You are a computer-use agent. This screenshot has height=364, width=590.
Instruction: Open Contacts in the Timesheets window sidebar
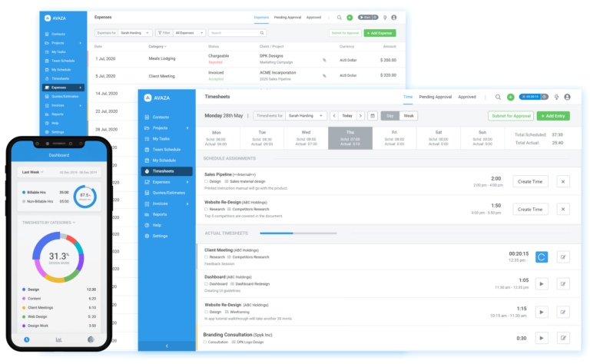(x=161, y=117)
